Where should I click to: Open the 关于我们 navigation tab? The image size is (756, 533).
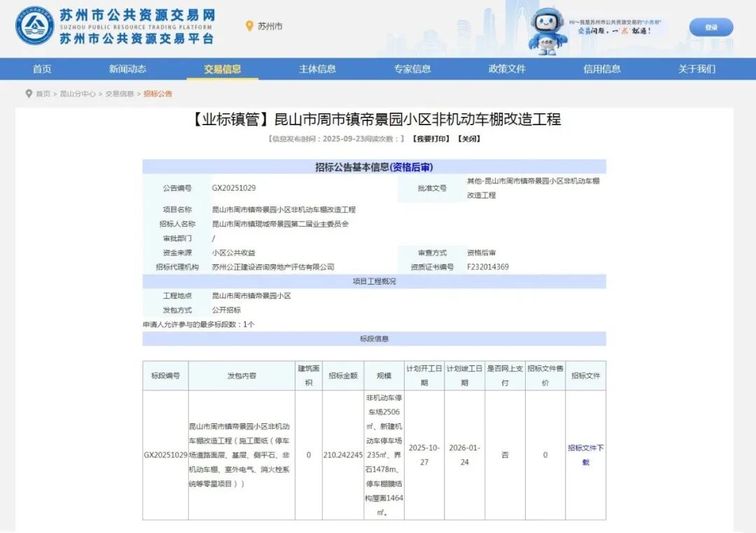pyautogui.click(x=696, y=69)
